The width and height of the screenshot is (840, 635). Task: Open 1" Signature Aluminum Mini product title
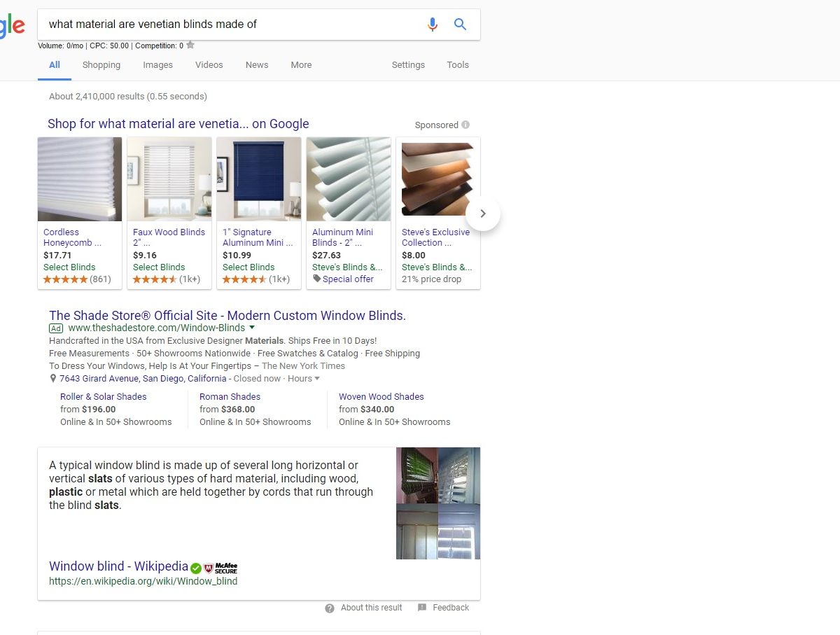click(x=258, y=237)
